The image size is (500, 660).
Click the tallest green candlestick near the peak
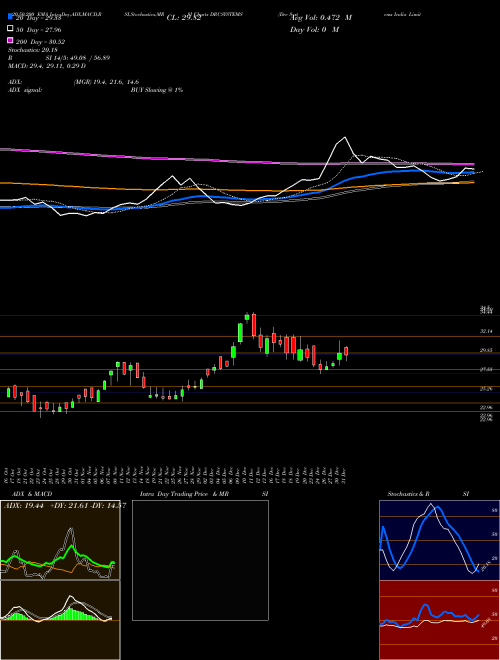(x=240, y=333)
